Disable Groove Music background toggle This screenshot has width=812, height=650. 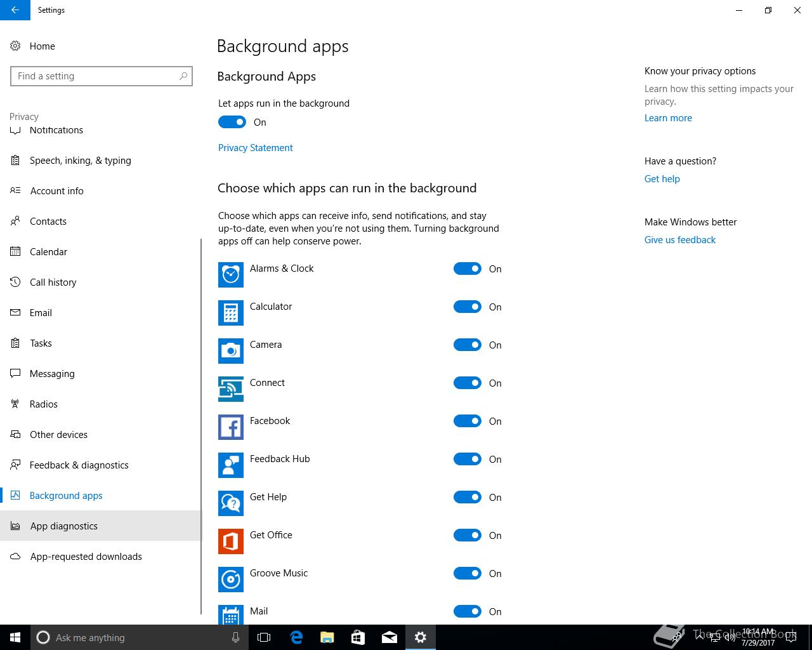468,573
